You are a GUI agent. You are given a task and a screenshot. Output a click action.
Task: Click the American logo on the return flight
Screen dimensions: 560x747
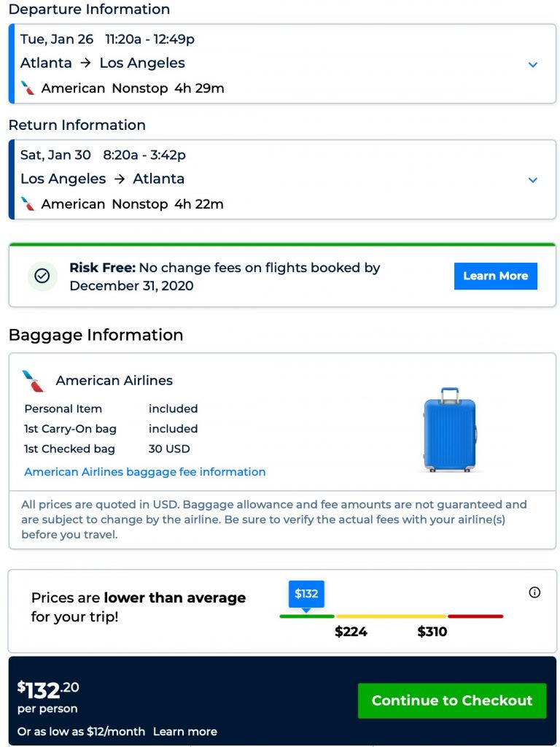tap(28, 204)
